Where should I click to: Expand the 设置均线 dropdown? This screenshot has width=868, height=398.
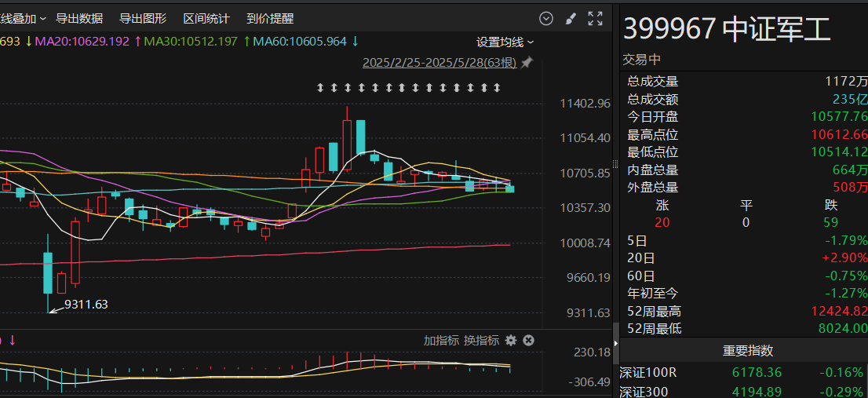505,42
